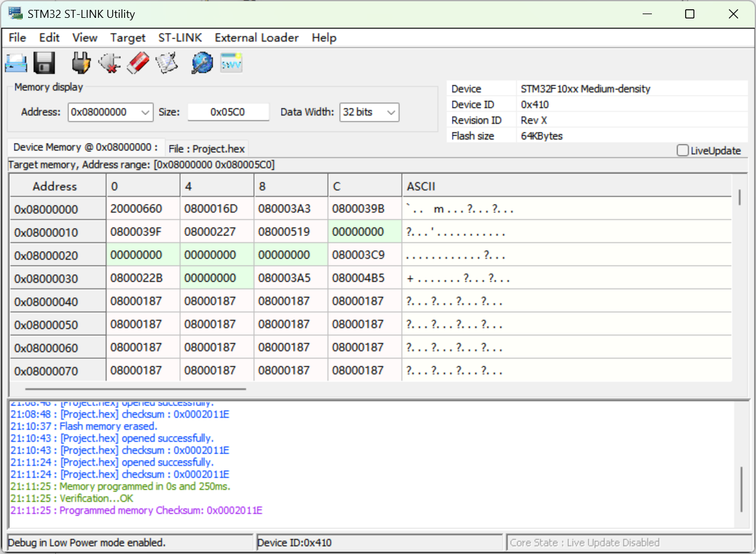Click the Address column header
Screen dimensions: 756x554
(58, 186)
